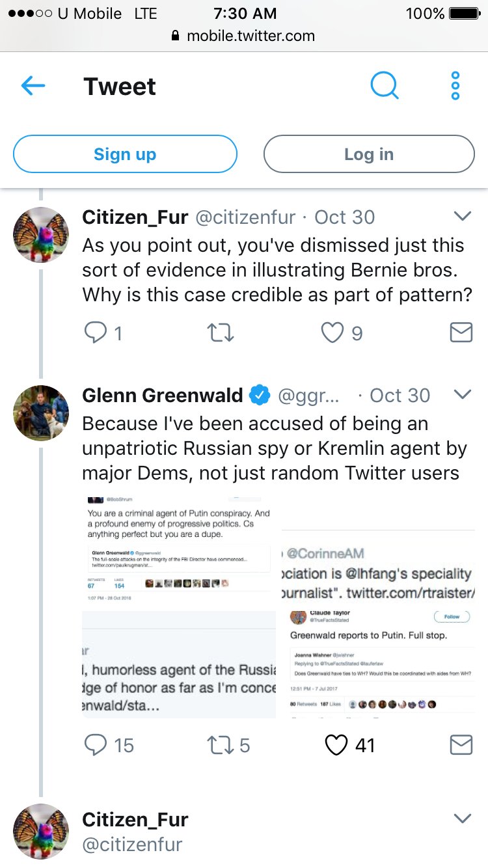The height and width of the screenshot is (868, 488).
Task: Share Citizen_Fur's tweet via message envelope
Action: [461, 333]
